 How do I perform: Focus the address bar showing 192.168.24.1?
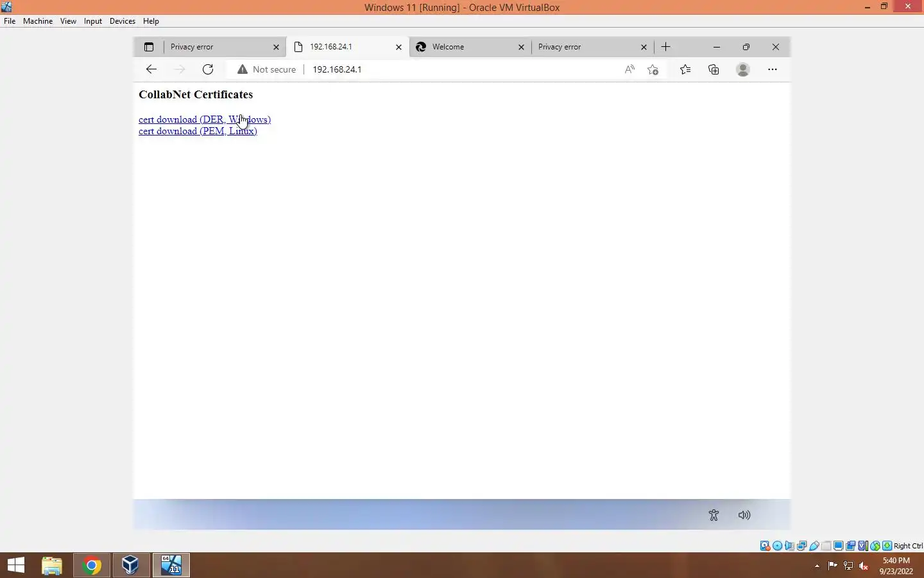pos(462,69)
